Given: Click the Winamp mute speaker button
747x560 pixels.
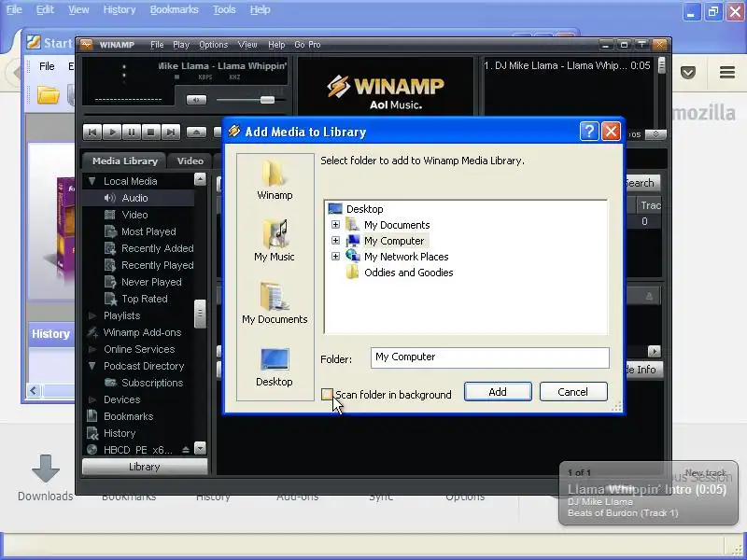Looking at the screenshot, I should pyautogui.click(x=196, y=100).
